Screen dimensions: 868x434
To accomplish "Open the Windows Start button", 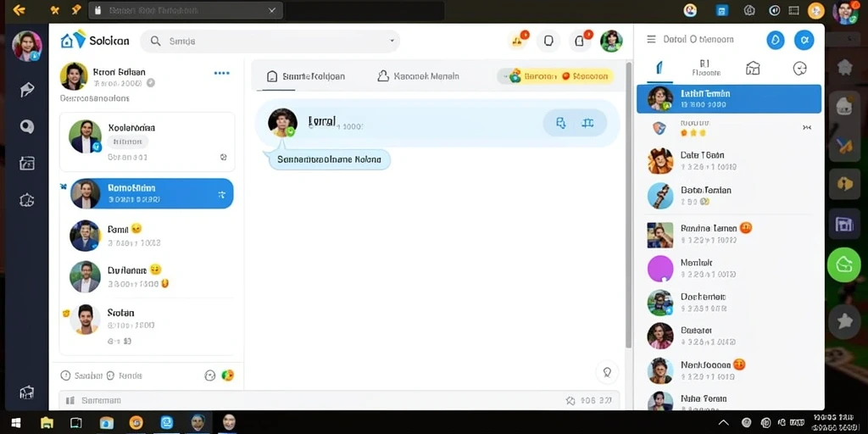I will [16, 423].
